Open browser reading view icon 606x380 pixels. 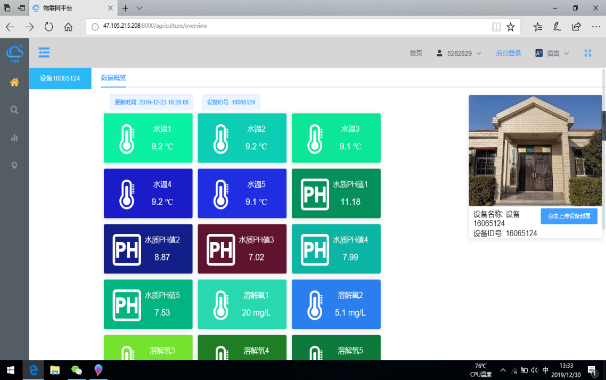coord(496,27)
